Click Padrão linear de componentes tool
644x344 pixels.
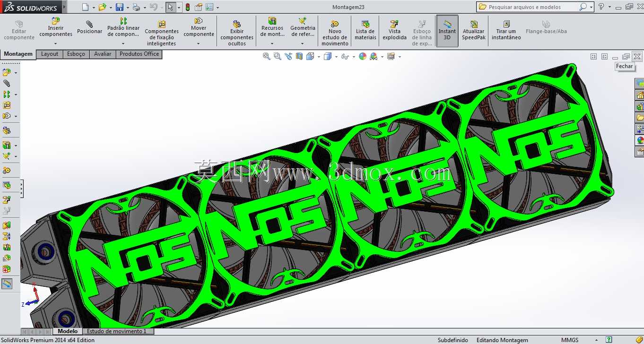coord(123,27)
